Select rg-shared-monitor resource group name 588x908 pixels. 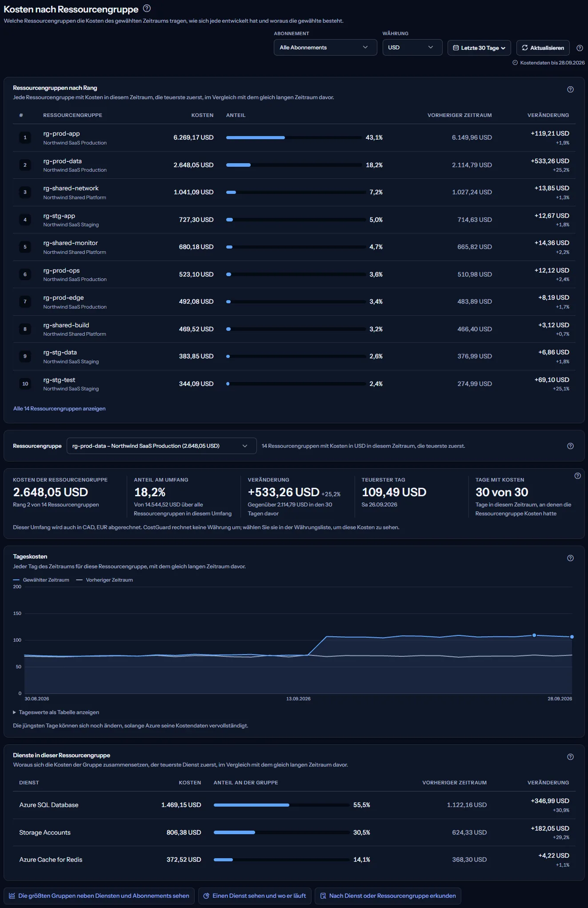70,243
